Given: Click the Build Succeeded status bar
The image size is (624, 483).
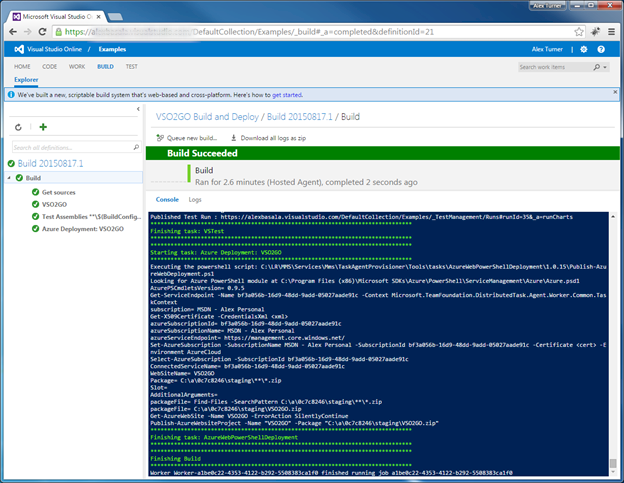Looking at the screenshot, I should 383,153.
